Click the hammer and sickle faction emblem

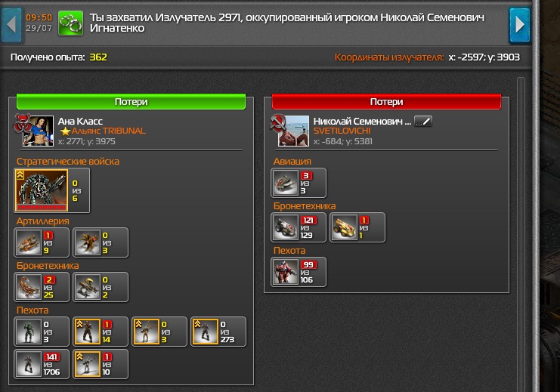coord(277,123)
